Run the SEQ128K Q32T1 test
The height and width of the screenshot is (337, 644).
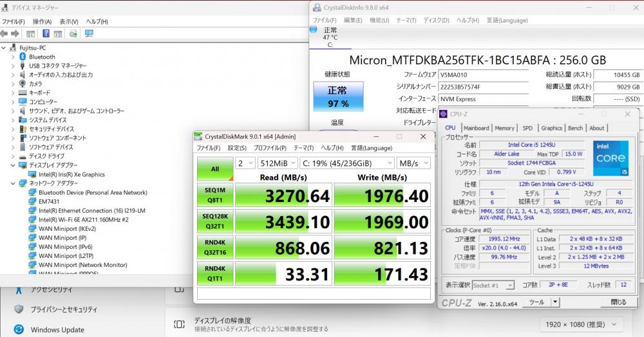point(215,221)
